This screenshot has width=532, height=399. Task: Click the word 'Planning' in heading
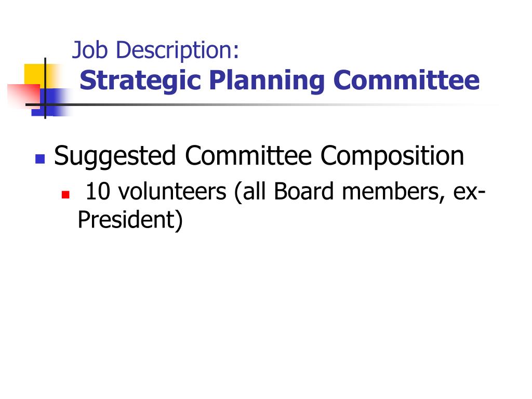(267, 81)
